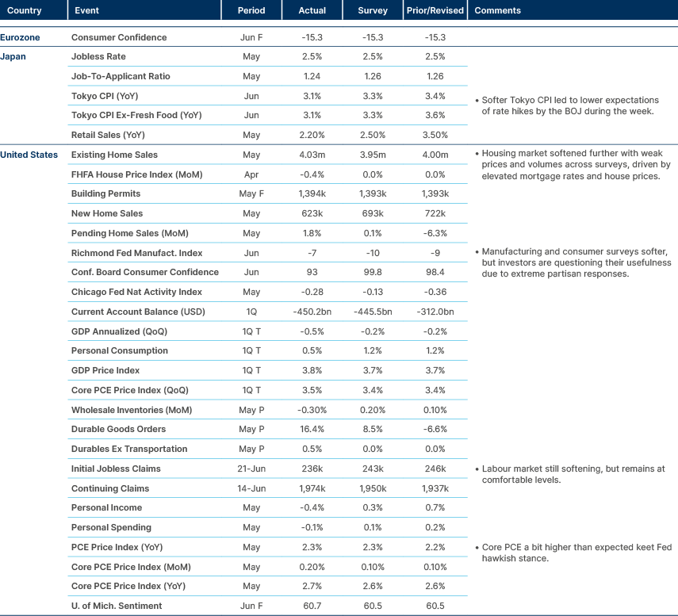Select FHFA House Price Index (MoM)
Screen dimensions: 678x616
coord(137,174)
